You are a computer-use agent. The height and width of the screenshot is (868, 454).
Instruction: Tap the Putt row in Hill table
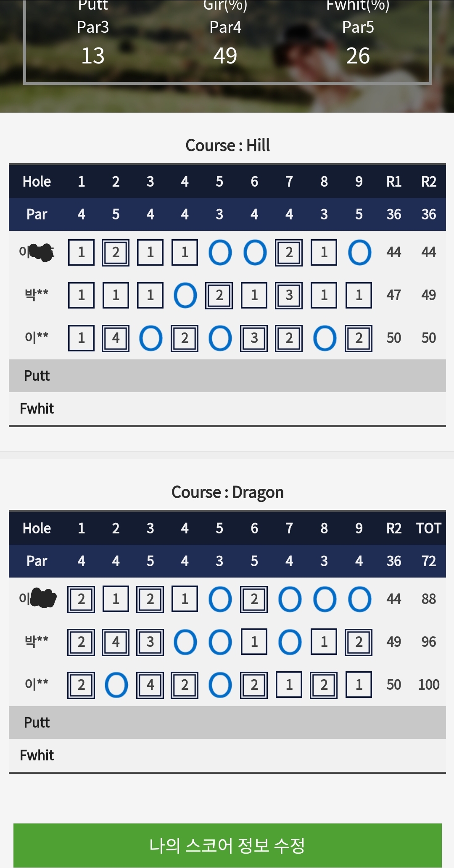coord(227,376)
